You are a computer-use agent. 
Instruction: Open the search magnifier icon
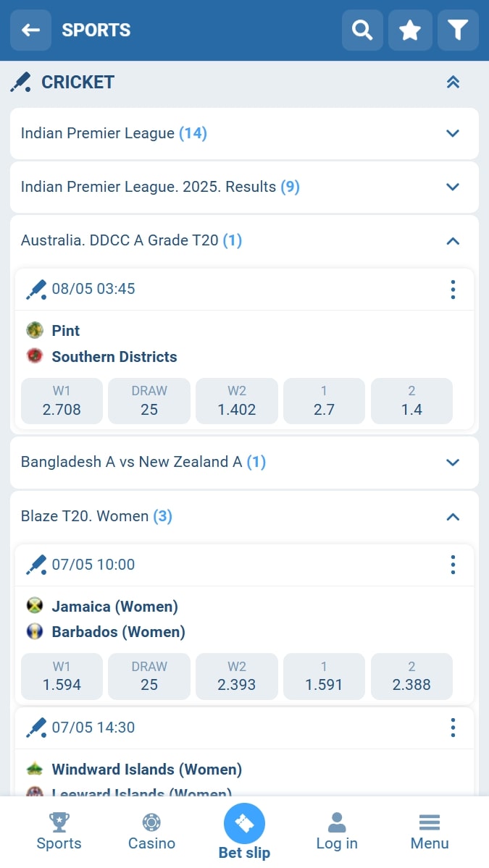(x=362, y=30)
